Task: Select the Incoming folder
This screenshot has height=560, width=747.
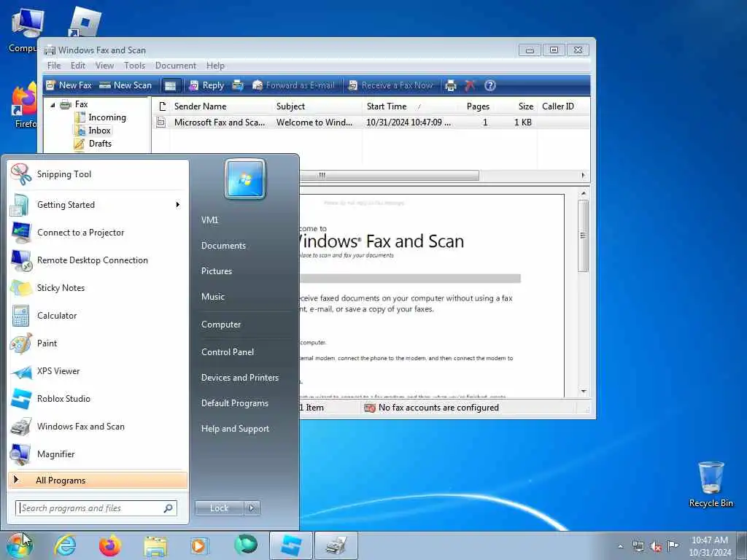Action: click(x=101, y=117)
